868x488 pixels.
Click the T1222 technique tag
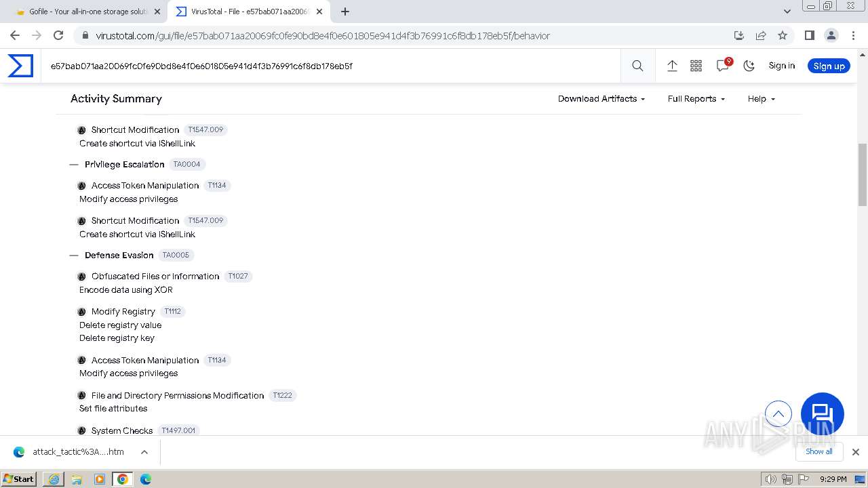pos(283,395)
